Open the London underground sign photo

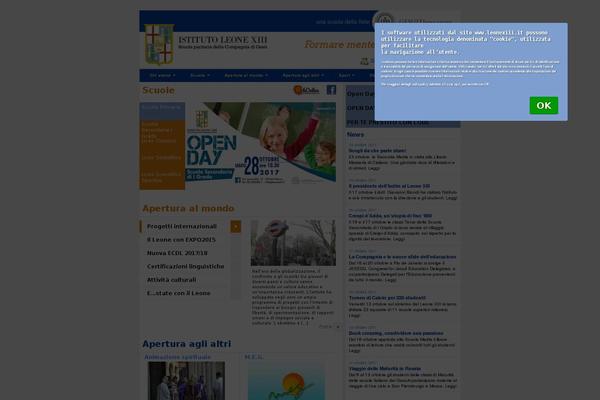293,242
